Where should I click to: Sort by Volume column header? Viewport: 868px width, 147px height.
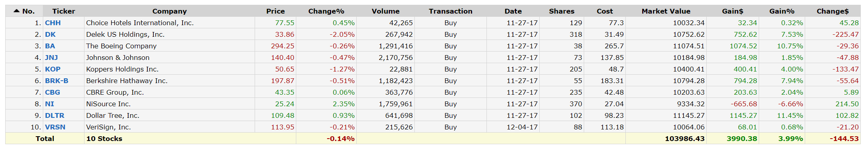[x=386, y=11]
